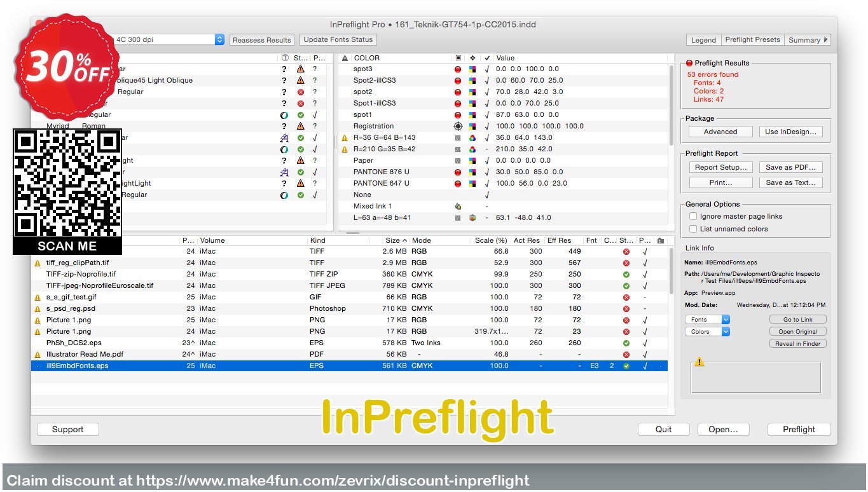Click the Kind column header
The height and width of the screenshot is (492, 868).
338,240
